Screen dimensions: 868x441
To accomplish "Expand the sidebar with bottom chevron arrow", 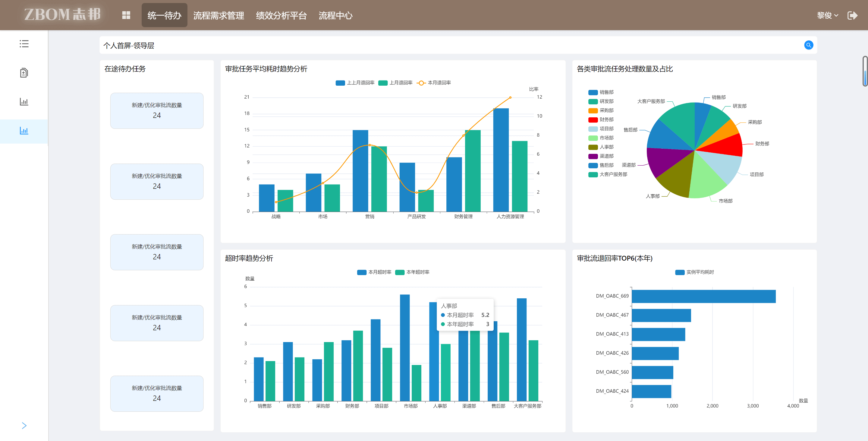I will point(24,426).
